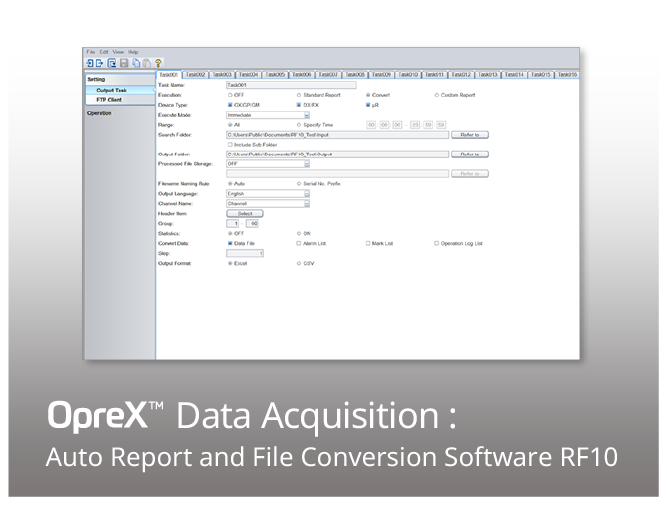Select Serial No. Prefix naming rule
This screenshot has height=505, width=667.
tap(299, 184)
